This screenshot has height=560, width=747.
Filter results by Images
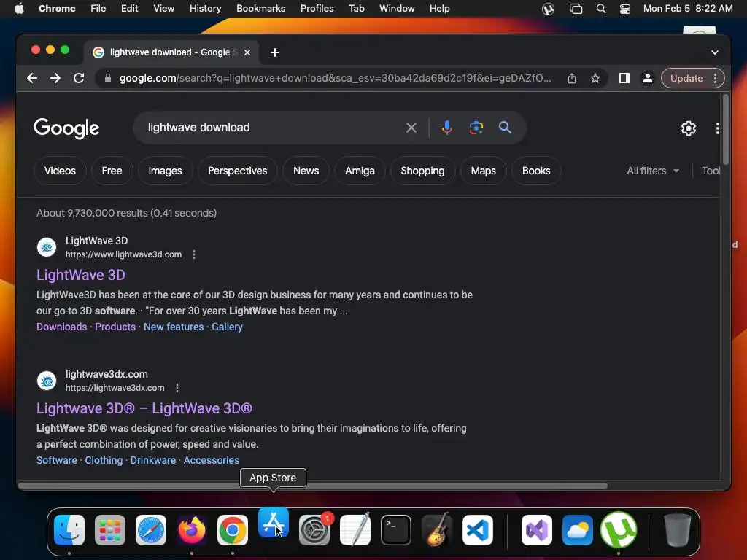pyautogui.click(x=166, y=171)
